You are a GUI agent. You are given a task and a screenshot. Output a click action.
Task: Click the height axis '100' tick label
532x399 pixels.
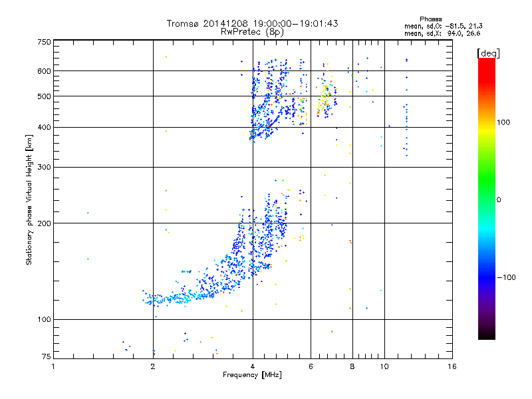tap(44, 320)
